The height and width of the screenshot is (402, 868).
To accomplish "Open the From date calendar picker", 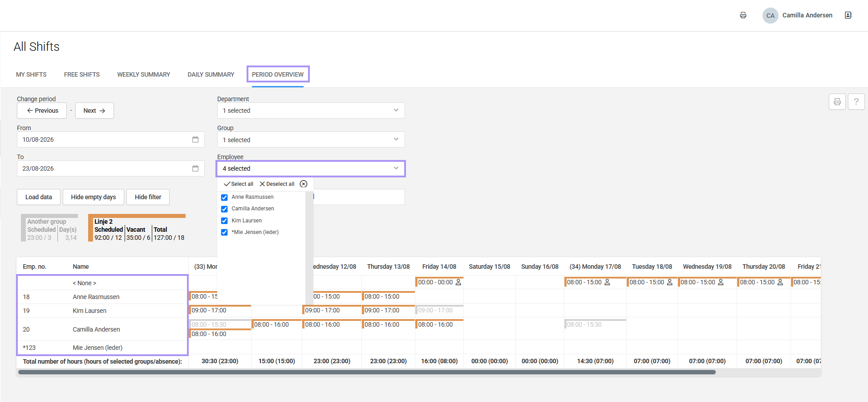I will [x=195, y=139].
